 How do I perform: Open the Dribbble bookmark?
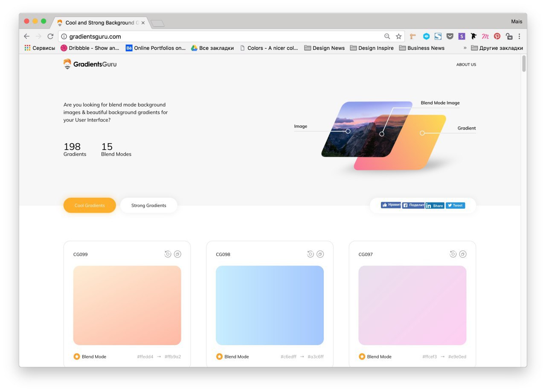tap(90, 48)
